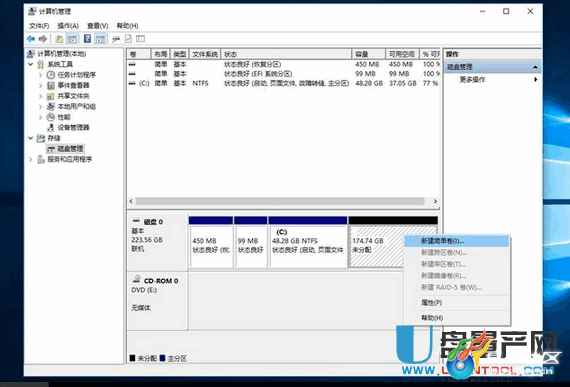Click the 系统工具 tree icon

(41, 65)
